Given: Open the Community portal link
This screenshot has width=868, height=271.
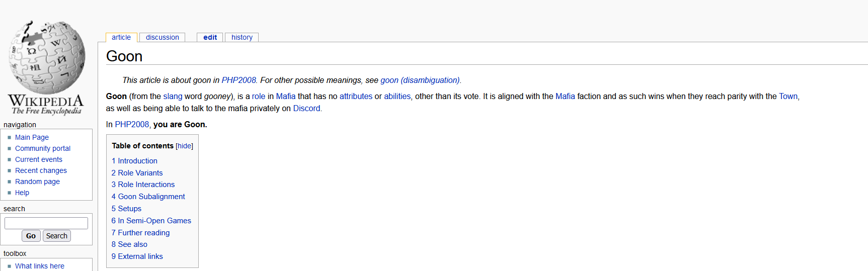Looking at the screenshot, I should [43, 148].
